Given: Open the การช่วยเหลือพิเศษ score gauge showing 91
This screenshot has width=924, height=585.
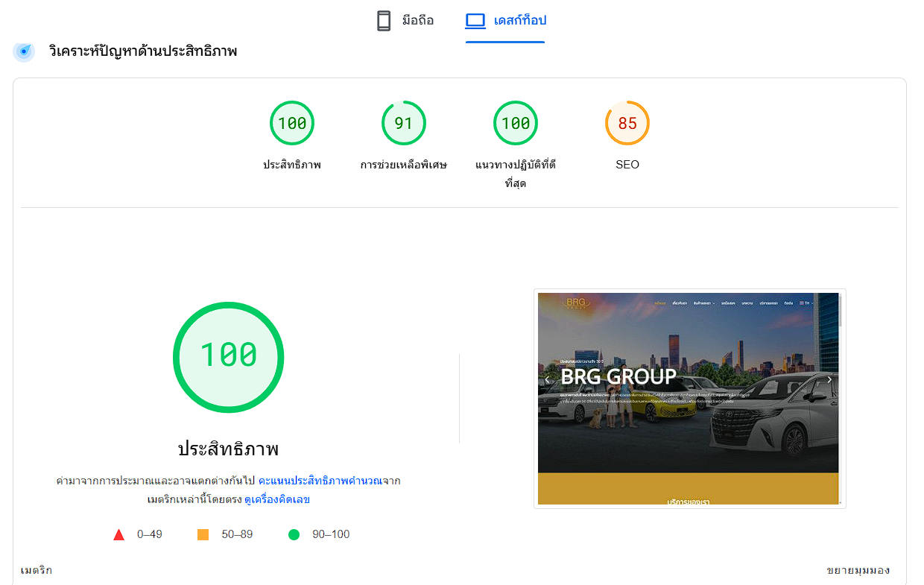Looking at the screenshot, I should (404, 123).
